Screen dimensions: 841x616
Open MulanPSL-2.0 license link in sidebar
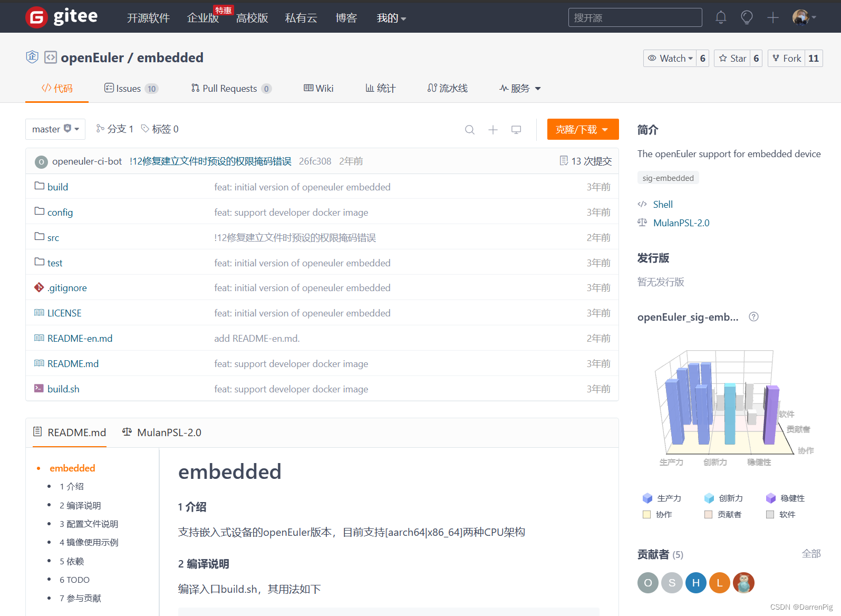pyautogui.click(x=681, y=223)
